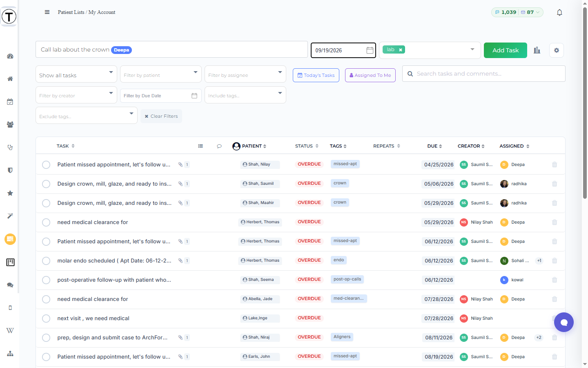Open the star icon in the sidebar
The height and width of the screenshot is (368, 588).
click(10, 193)
